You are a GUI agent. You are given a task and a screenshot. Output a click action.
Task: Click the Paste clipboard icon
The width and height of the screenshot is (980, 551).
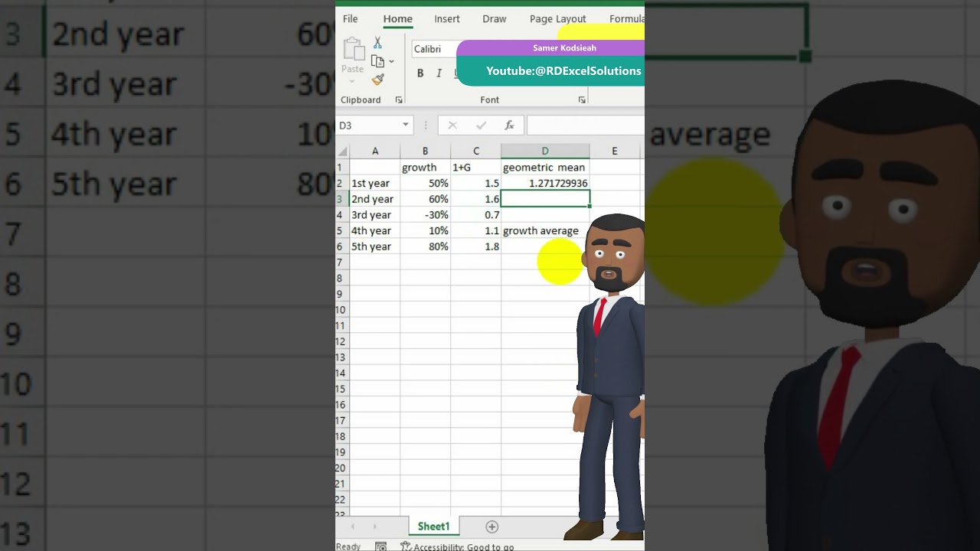tap(353, 49)
